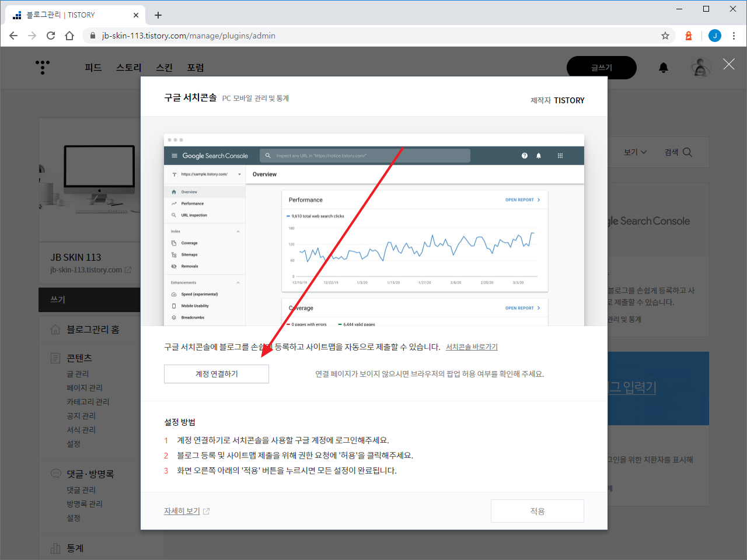The width and height of the screenshot is (747, 560).
Task: Click the 댓글·방명록 section heading
Action: 90,474
